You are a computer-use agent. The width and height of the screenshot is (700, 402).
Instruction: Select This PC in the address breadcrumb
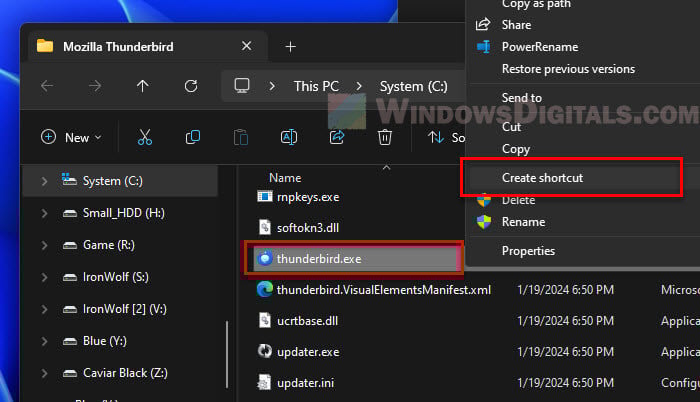click(316, 86)
